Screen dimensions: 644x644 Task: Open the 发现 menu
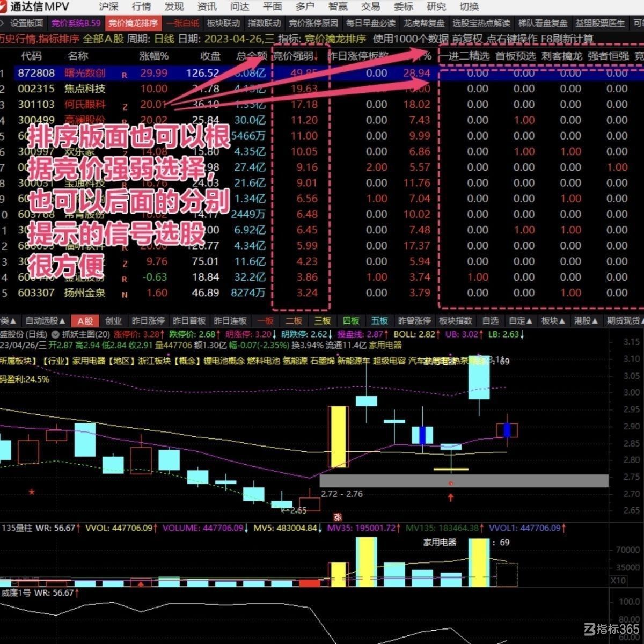pos(174,6)
